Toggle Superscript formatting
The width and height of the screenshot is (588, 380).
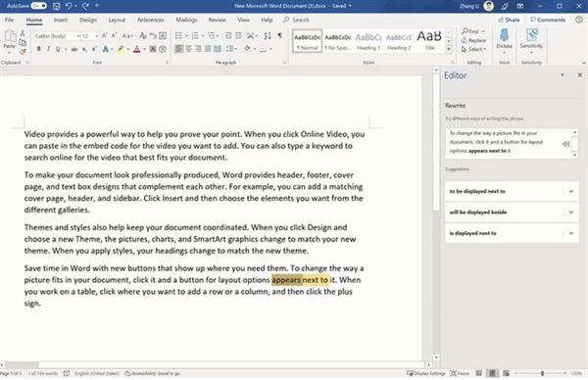pos(94,49)
